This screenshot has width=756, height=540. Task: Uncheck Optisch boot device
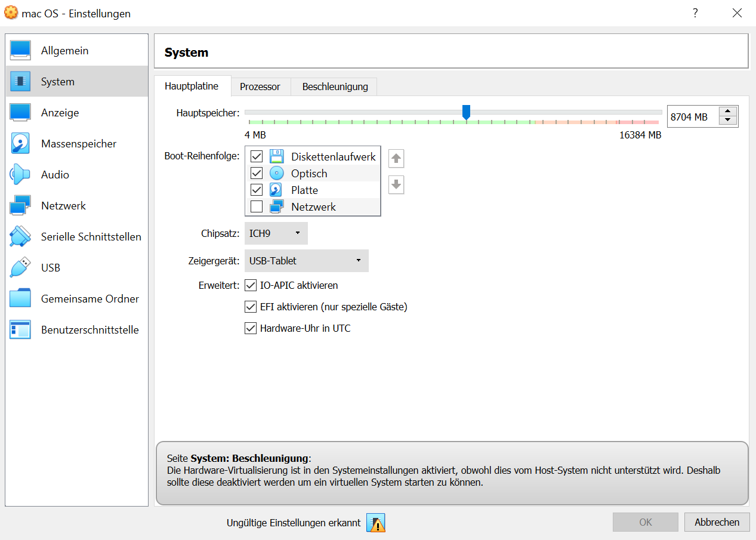tap(257, 174)
